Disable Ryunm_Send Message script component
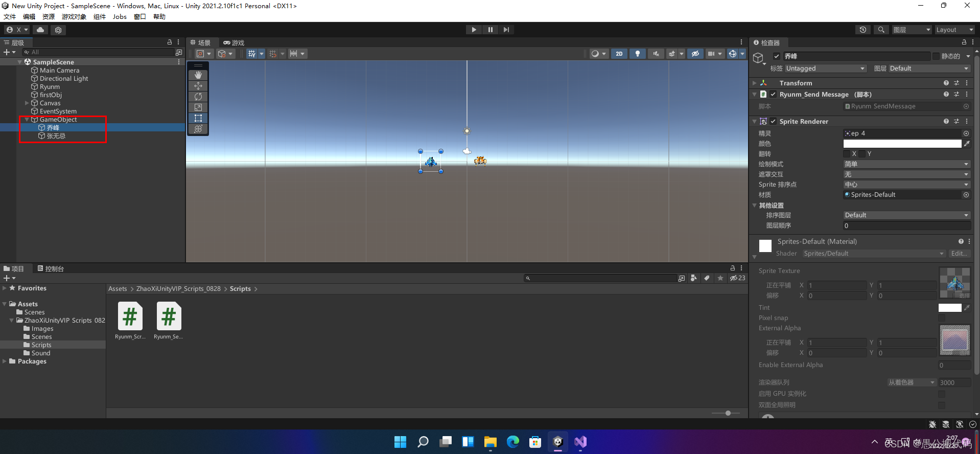Image resolution: width=980 pixels, height=454 pixels. tap(773, 95)
